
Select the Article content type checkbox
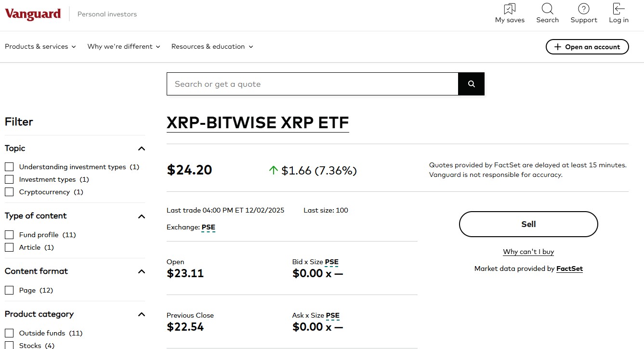click(x=9, y=247)
